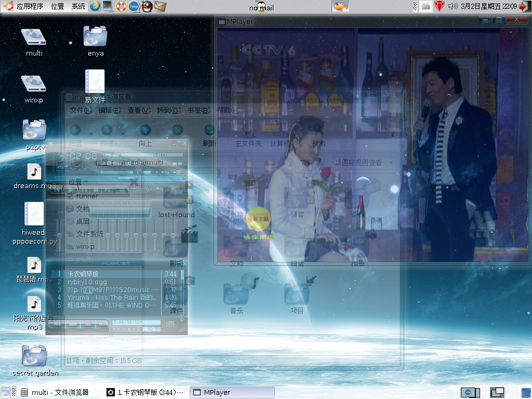Select 'Yiruma - Kiss The Rain' playlist entry
This screenshot has width=532, height=399.
click(x=112, y=298)
